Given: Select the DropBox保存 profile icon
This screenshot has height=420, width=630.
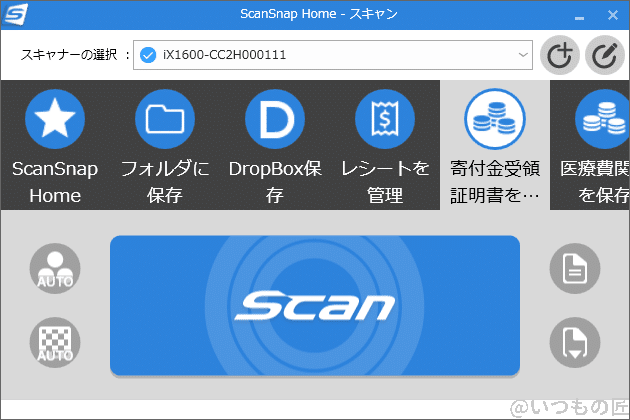Looking at the screenshot, I should 274,119.
